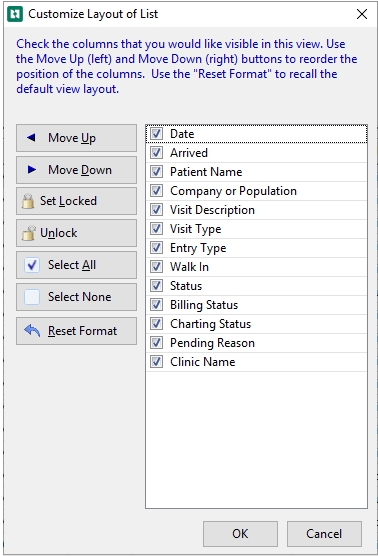Click the Select All checkmark icon

(x=32, y=265)
